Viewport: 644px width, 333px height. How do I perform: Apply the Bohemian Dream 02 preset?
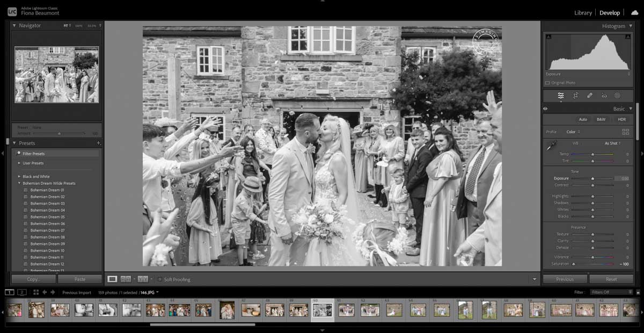pos(47,197)
